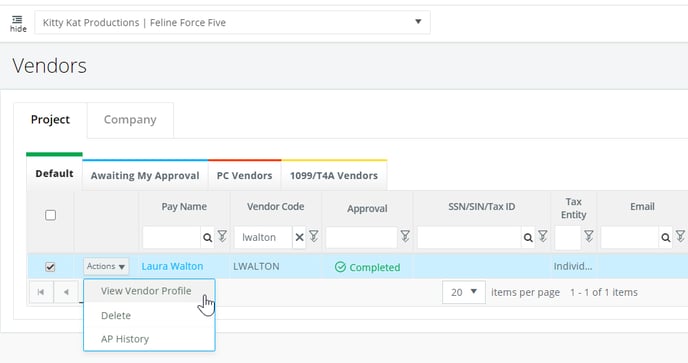The image size is (688, 363).
Task: Click the Tax Entity filter input field
Action: click(x=568, y=237)
